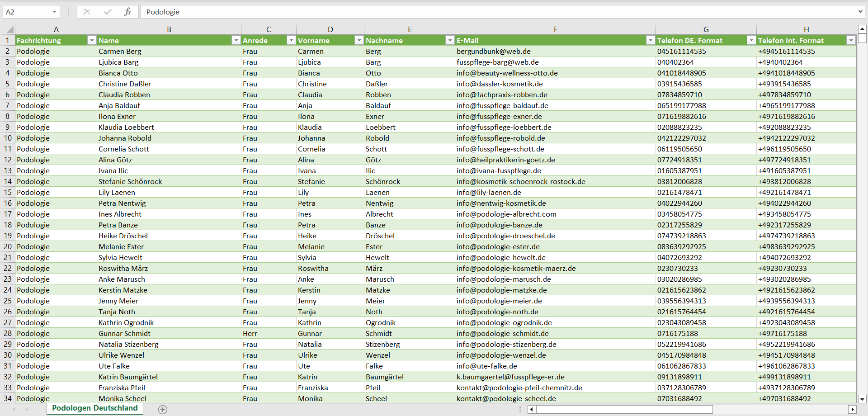The image size is (868, 416).
Task: Click cell 'Heike Dröschel'
Action: pyautogui.click(x=169, y=236)
